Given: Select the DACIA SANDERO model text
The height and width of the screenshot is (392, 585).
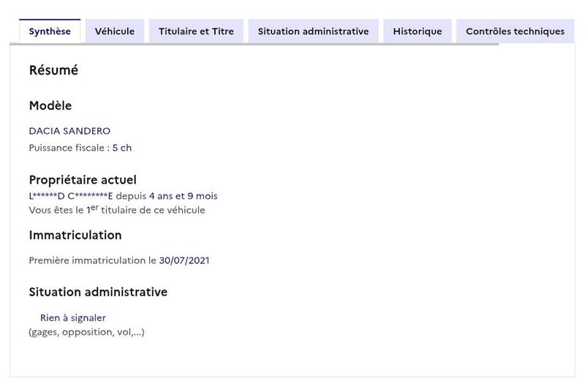Looking at the screenshot, I should coord(69,131).
